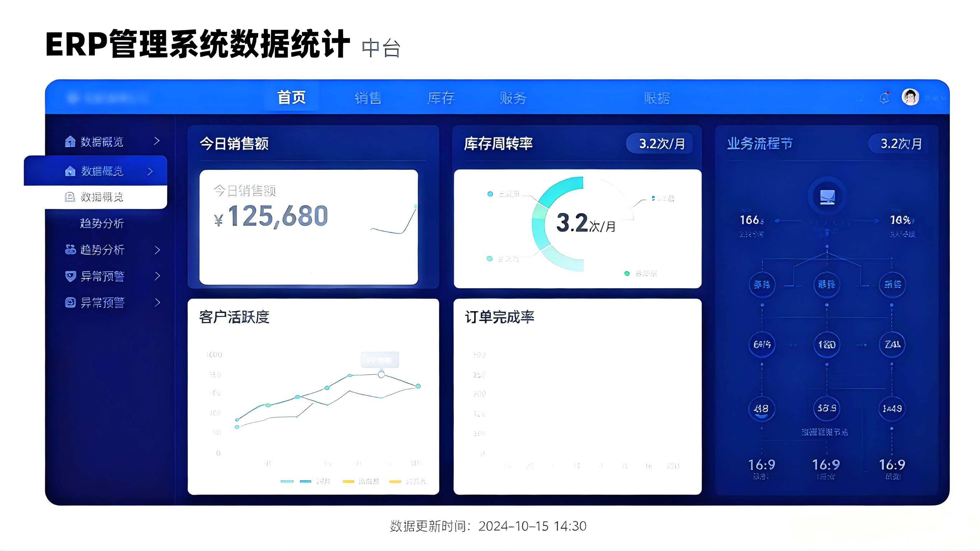Click the shield icon next to 异常预警
This screenshot has height=551, width=980.
70,276
